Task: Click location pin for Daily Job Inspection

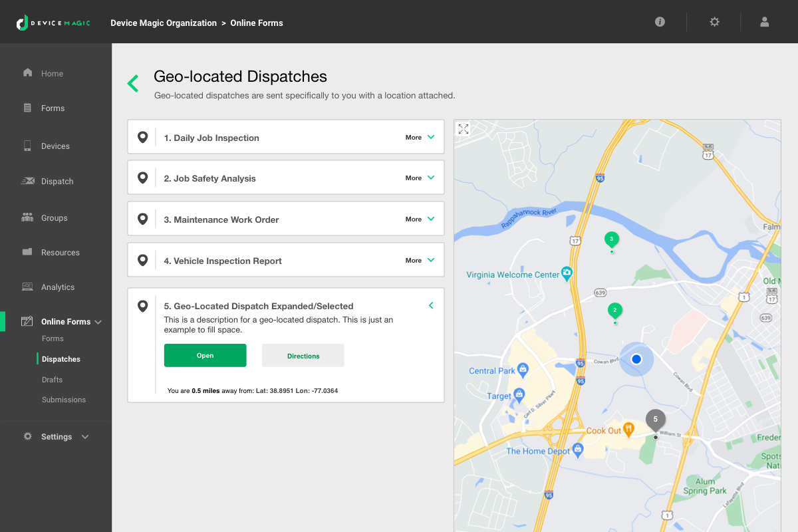Action: tap(142, 137)
